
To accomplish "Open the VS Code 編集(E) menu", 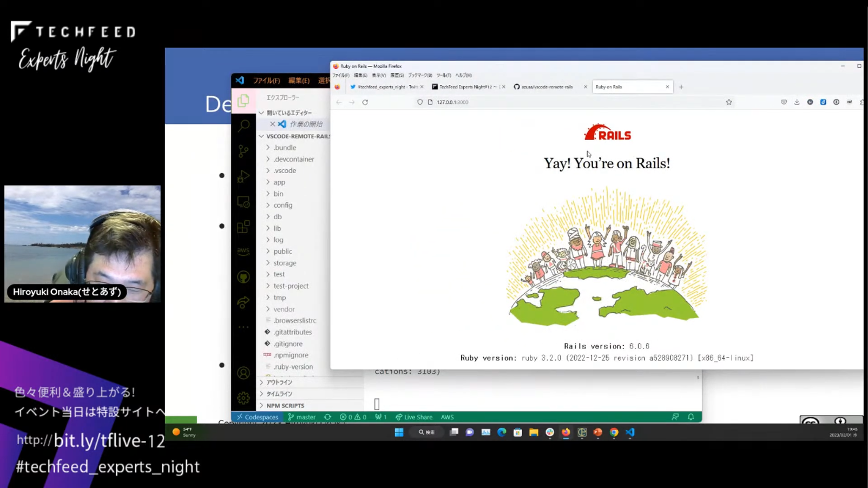I will point(299,81).
